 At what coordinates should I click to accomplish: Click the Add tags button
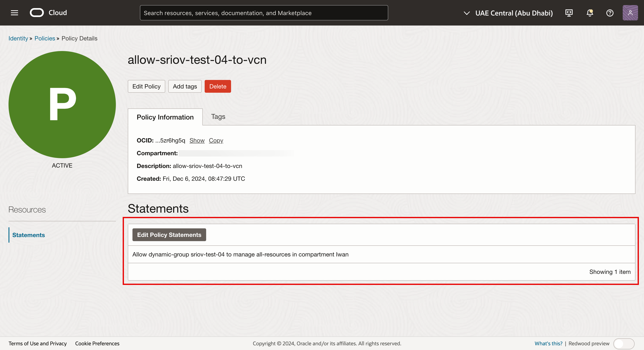tap(185, 86)
